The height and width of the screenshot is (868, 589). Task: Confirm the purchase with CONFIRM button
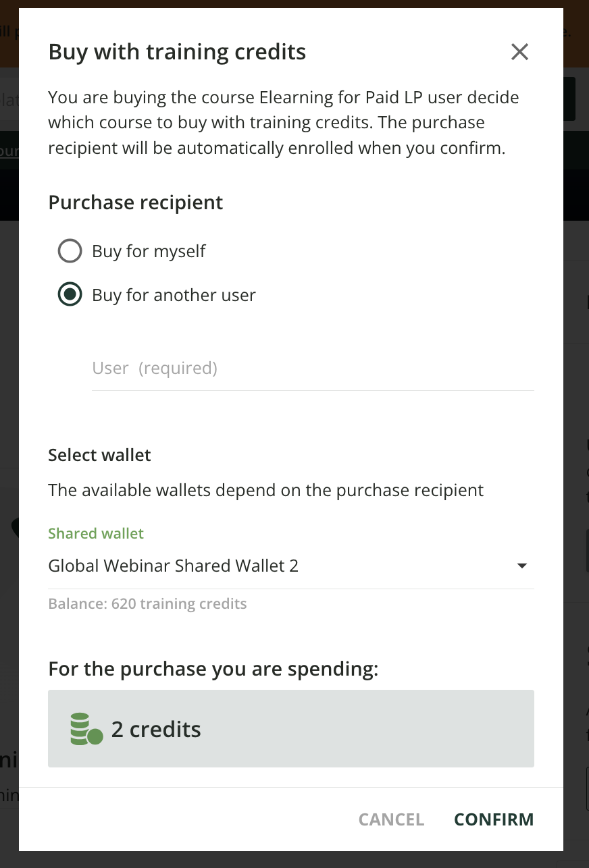[x=494, y=819]
